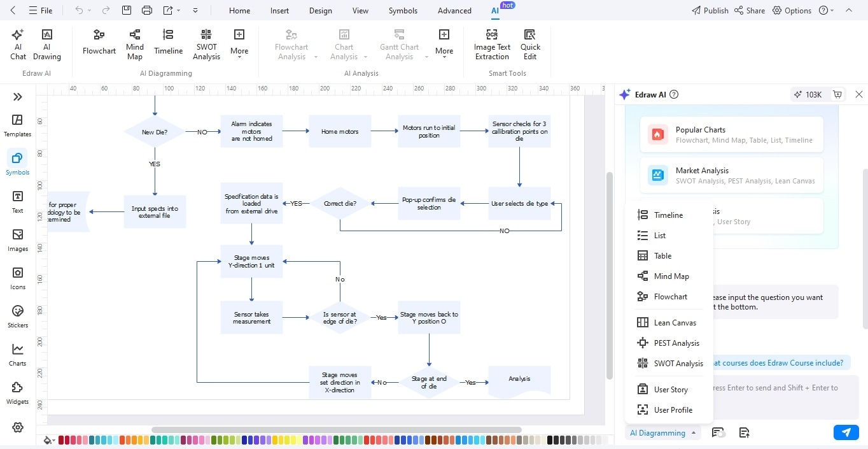Open the Stickers sidebar panel
This screenshot has width=868, height=449.
coord(17,317)
